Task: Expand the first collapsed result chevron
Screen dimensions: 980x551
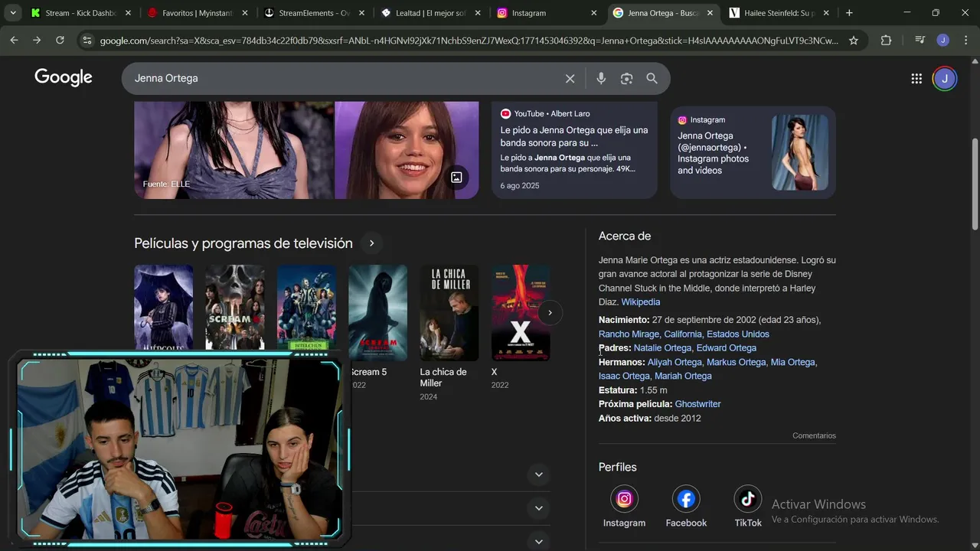Action: 538,474
